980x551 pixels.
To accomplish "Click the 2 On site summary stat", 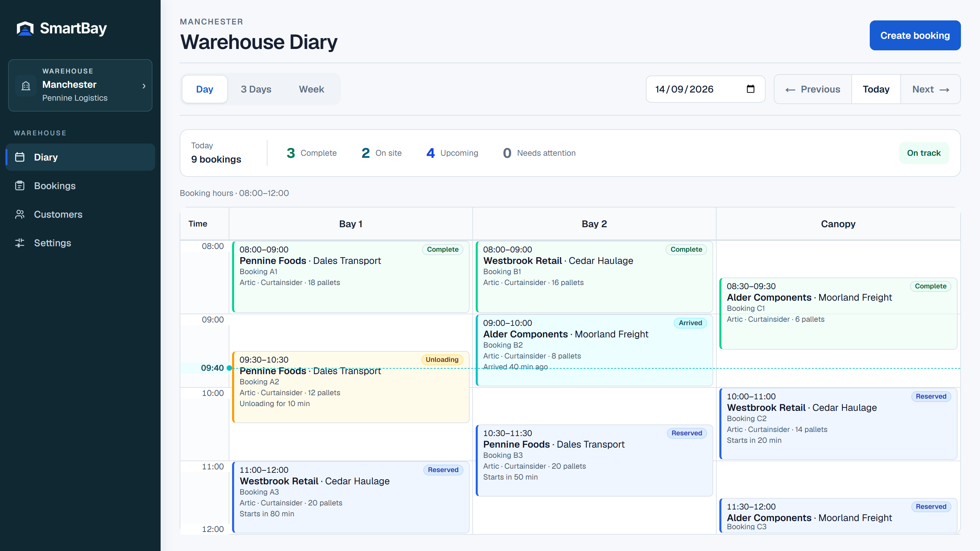I will (381, 153).
